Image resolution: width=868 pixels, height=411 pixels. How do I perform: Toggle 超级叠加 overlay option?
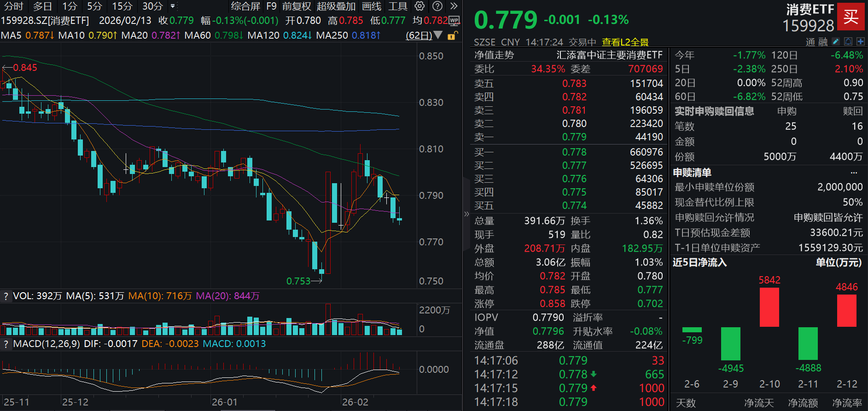tap(336, 6)
